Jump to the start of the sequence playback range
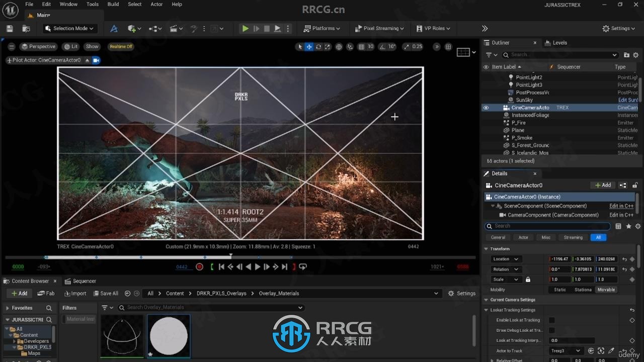644x362 pixels. click(x=221, y=267)
